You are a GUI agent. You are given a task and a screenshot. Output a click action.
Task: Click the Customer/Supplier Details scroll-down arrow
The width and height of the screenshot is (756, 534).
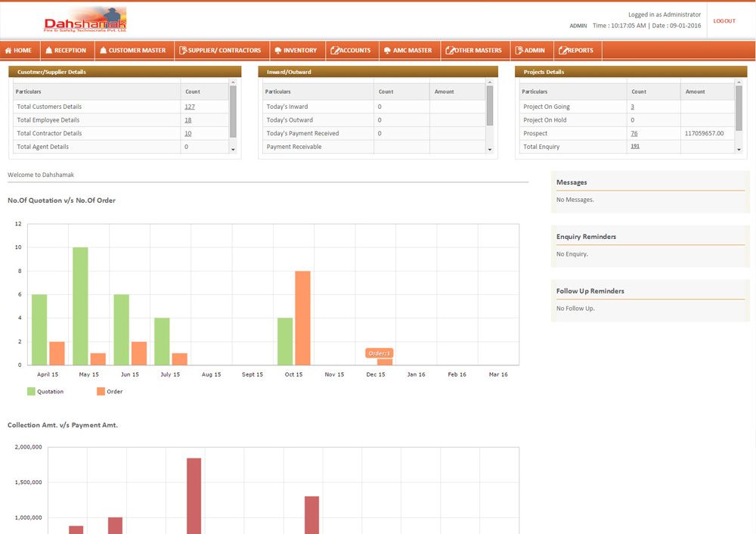click(x=233, y=150)
